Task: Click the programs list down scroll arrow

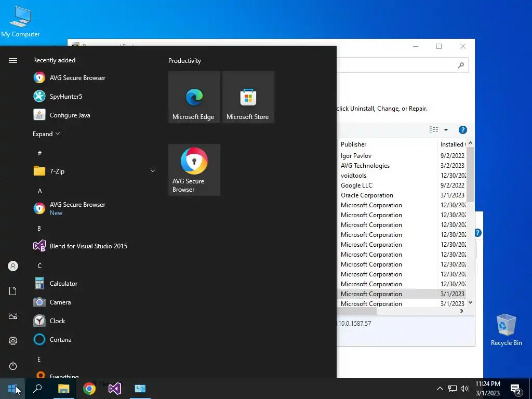Action: (470, 302)
